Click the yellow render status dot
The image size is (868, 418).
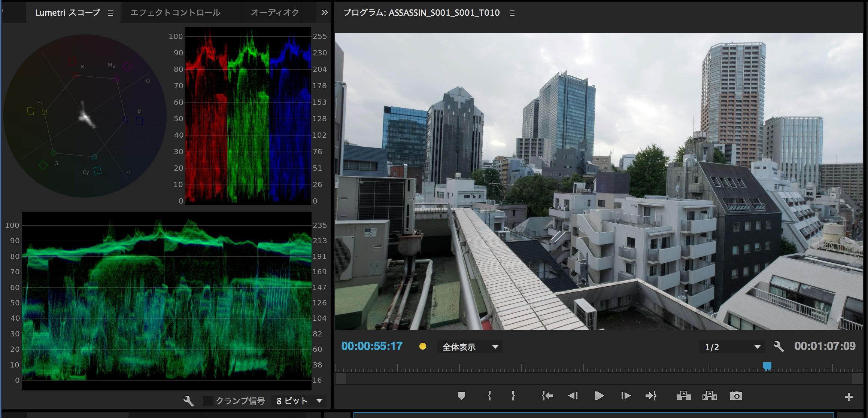click(423, 347)
